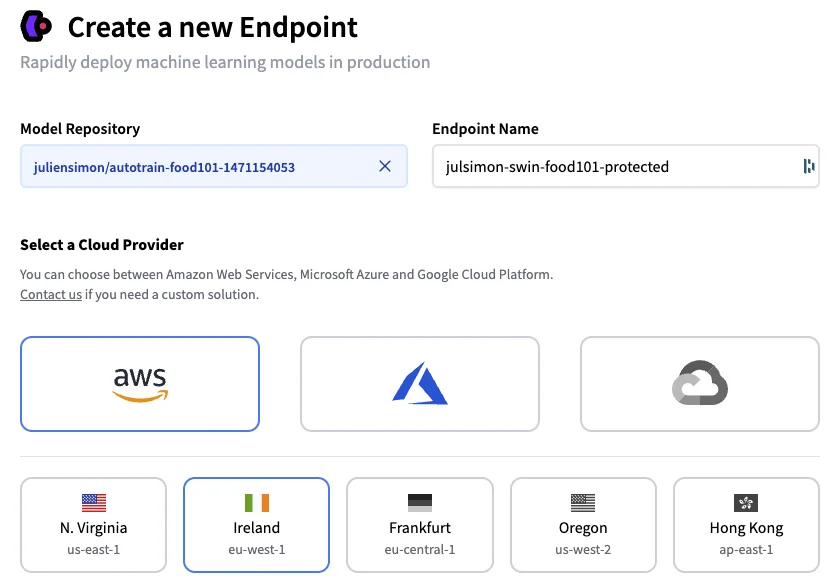This screenshot has height=583, width=830.
Task: Select the Hong Kong ap-east-1 region
Action: (746, 525)
